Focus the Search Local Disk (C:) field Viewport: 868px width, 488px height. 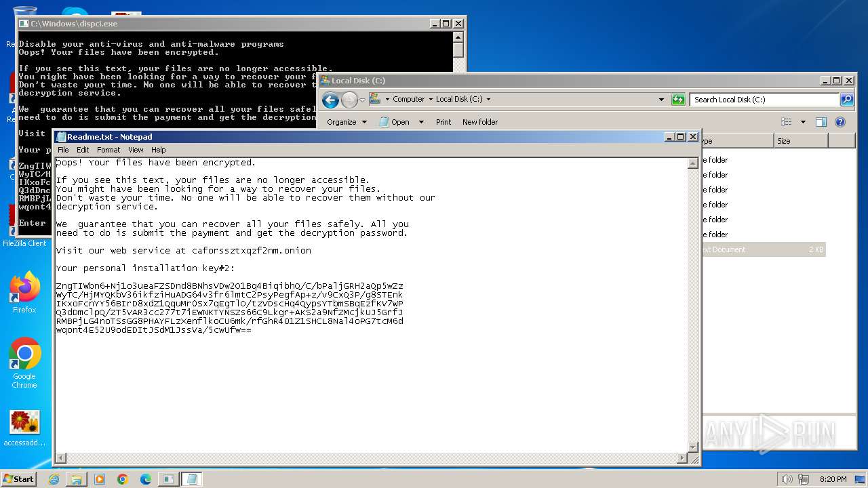765,100
